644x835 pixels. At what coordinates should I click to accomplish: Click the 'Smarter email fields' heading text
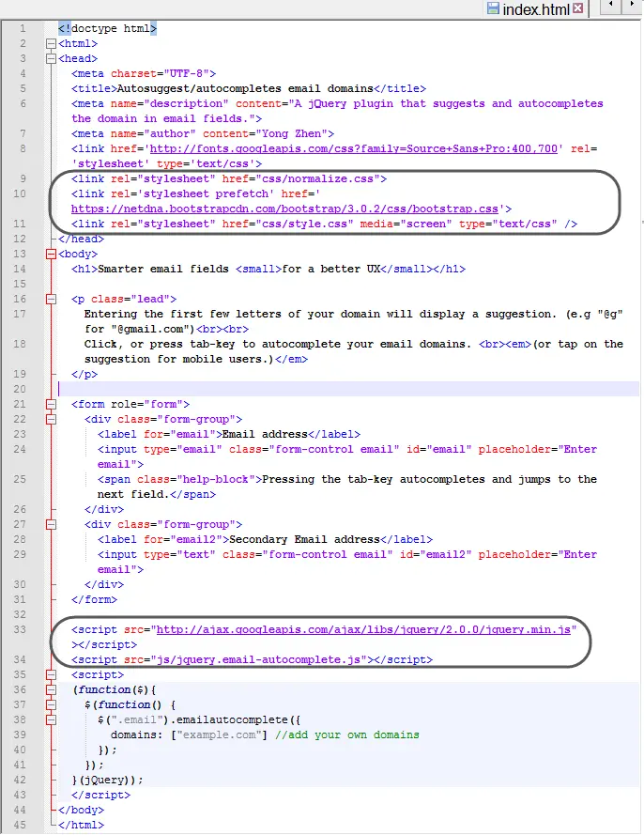tap(163, 269)
